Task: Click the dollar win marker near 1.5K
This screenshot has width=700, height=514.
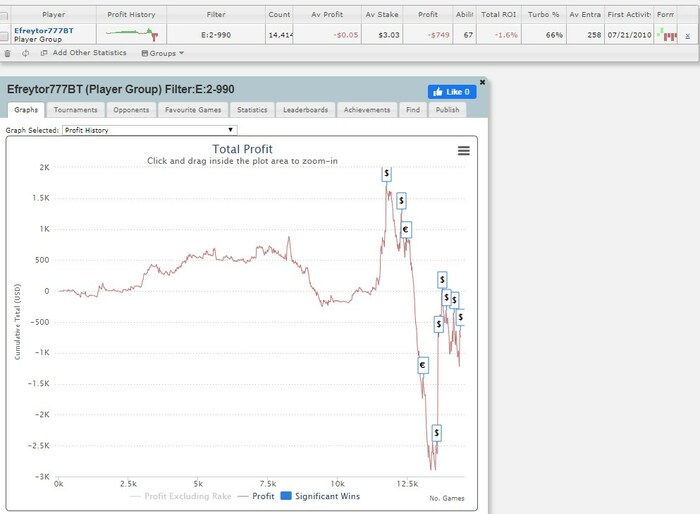Action: 401,201
